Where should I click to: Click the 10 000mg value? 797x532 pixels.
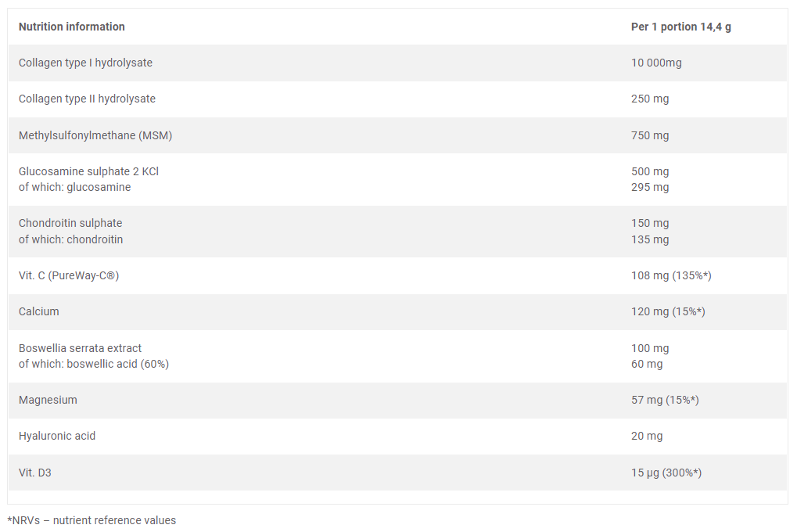pos(656,63)
